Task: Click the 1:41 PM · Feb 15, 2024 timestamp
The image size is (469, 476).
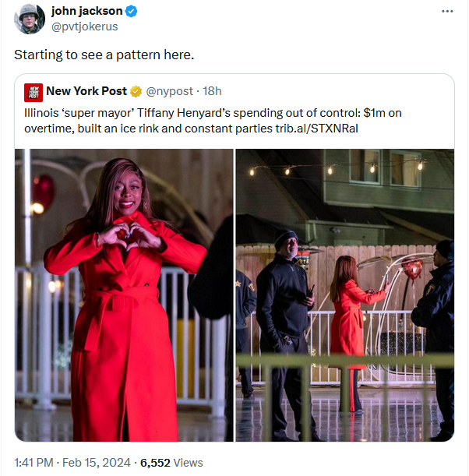Action: click(72, 463)
